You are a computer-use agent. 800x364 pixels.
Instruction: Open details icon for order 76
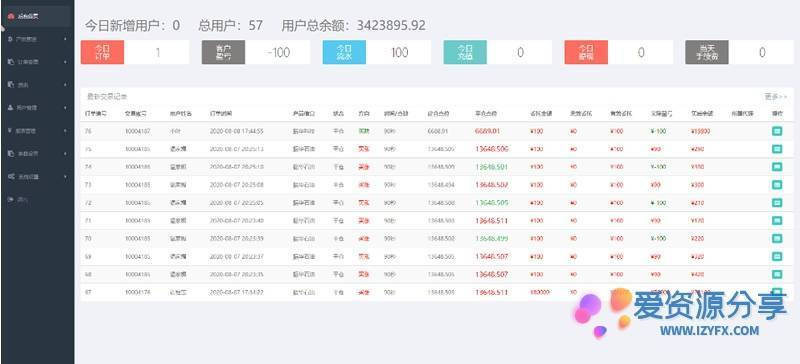pyautogui.click(x=777, y=131)
